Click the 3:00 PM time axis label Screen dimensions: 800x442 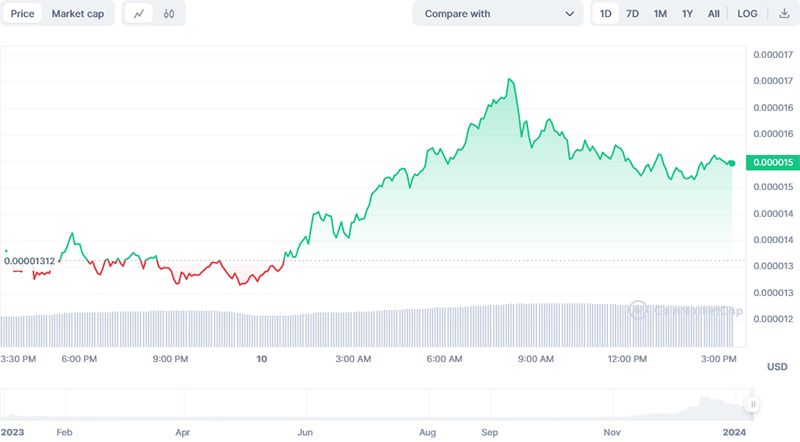(x=718, y=359)
